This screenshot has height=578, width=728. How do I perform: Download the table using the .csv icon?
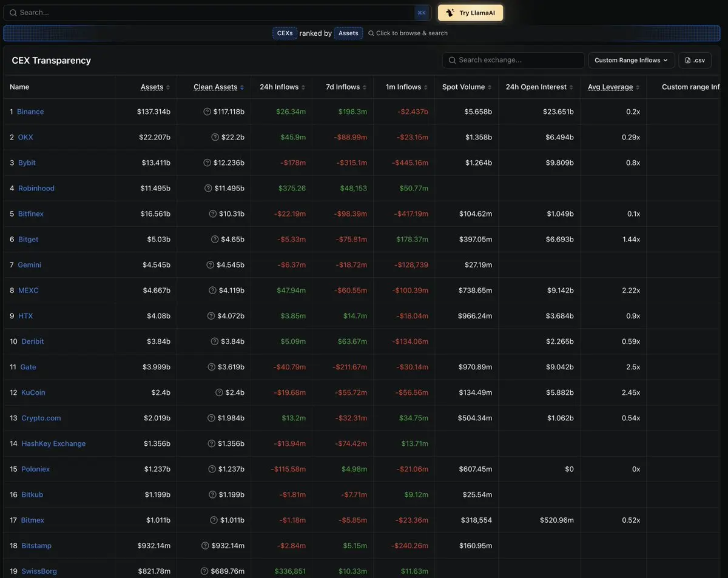click(x=688, y=60)
